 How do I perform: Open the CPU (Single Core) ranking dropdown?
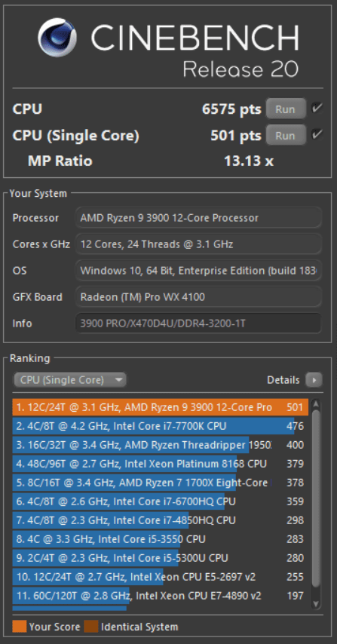tap(70, 380)
